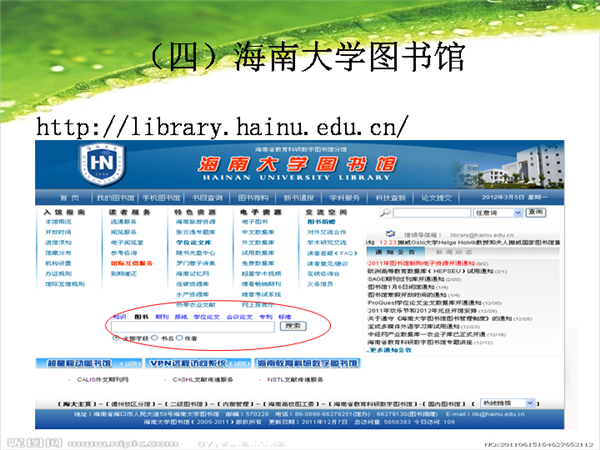Select the 期刊 search category tab
Viewport: 600px width, 450px height.
pyautogui.click(x=162, y=317)
